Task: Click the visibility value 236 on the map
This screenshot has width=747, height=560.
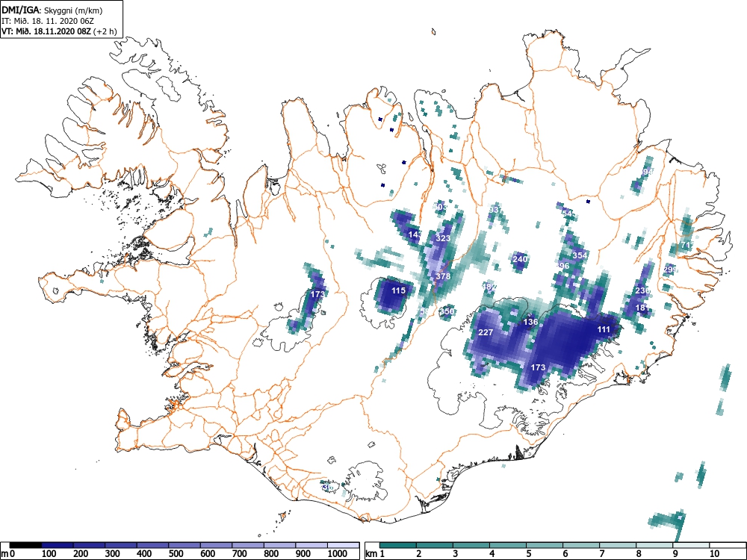Action: [642, 290]
